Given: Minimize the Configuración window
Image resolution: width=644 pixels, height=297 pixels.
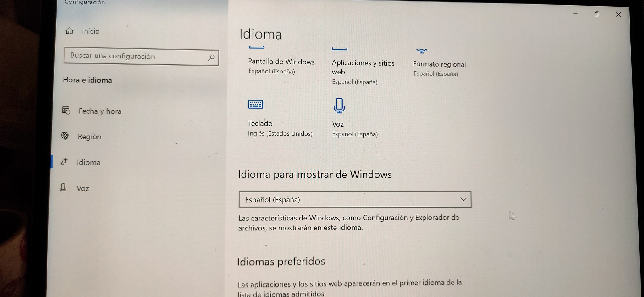Looking at the screenshot, I should [575, 13].
